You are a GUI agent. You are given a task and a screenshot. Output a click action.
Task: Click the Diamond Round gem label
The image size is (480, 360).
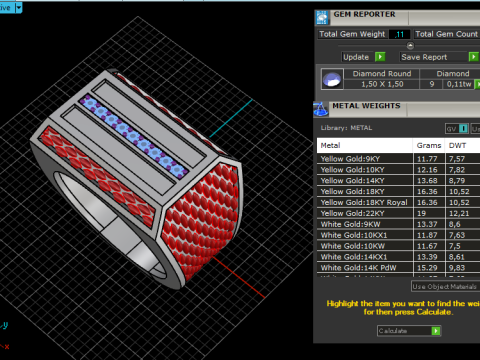click(382, 74)
